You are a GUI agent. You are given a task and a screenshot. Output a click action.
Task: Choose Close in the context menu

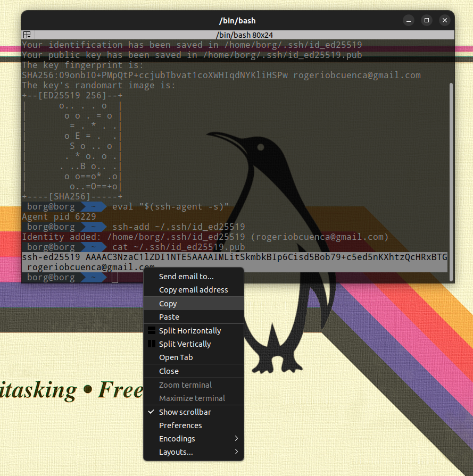point(169,371)
